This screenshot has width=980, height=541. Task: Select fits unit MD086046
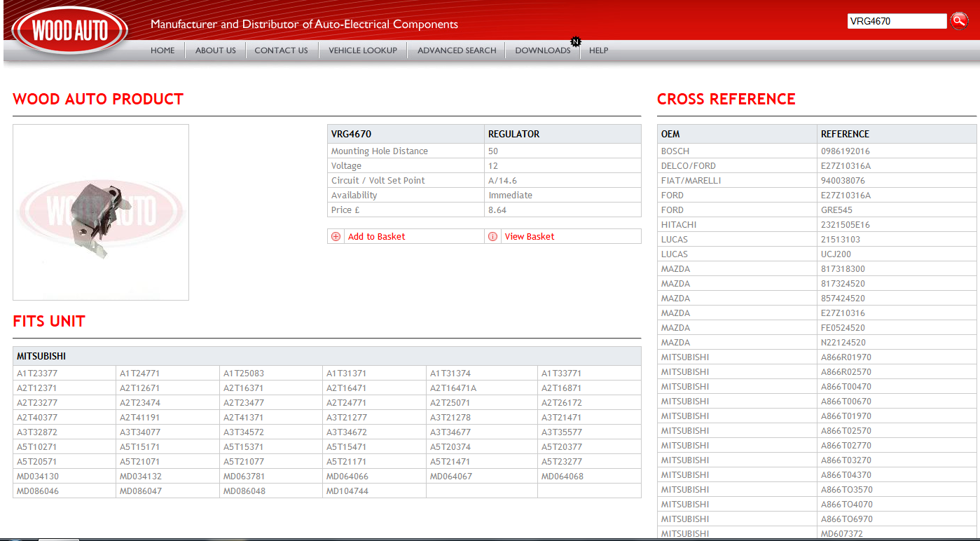click(x=38, y=491)
